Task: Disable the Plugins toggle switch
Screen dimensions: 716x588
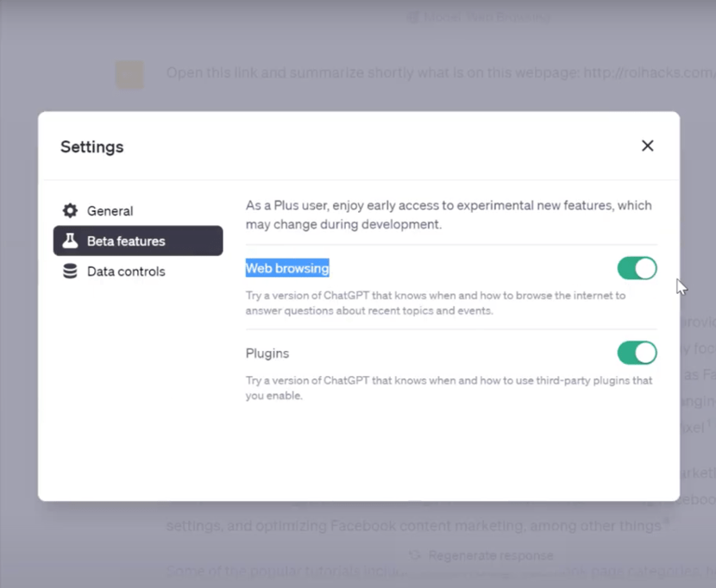Action: 637,353
